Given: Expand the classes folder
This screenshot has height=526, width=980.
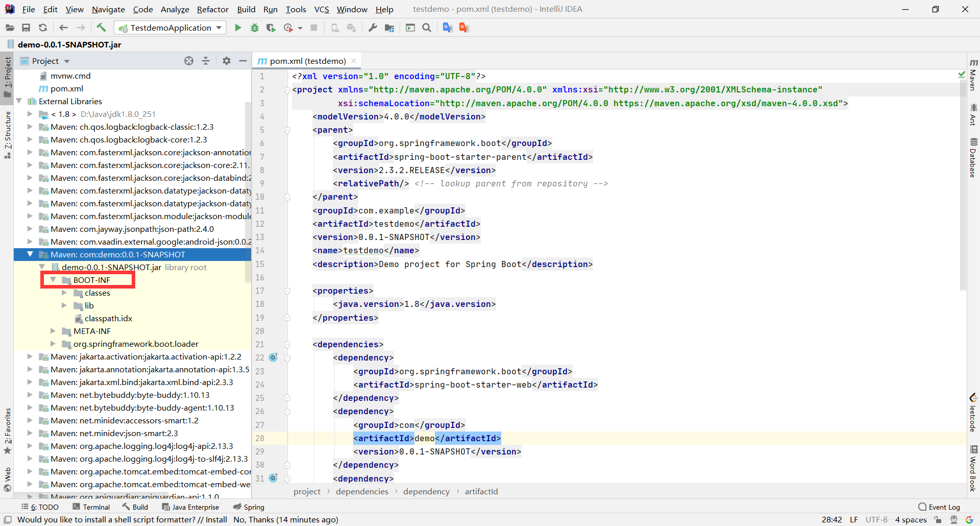Looking at the screenshot, I should tap(64, 293).
